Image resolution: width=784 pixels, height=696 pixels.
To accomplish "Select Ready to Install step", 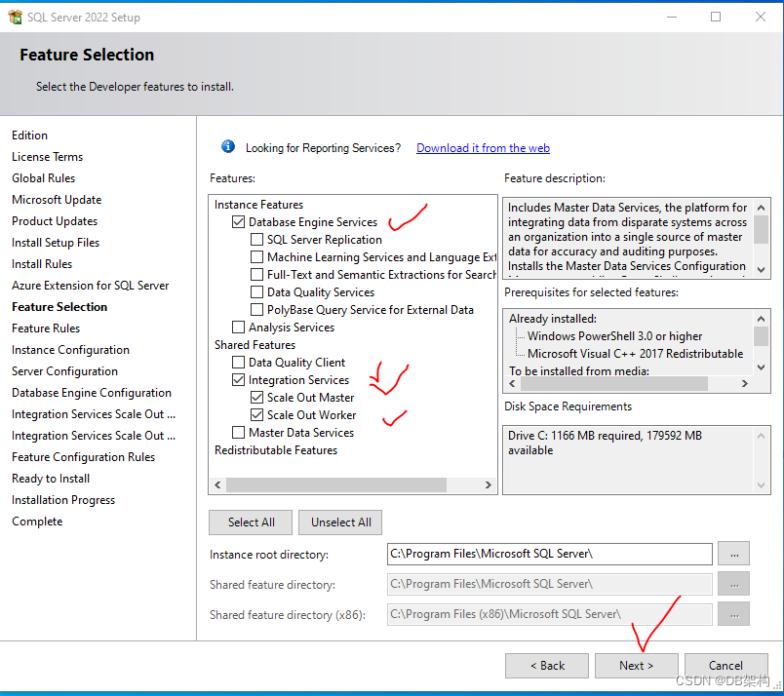I will click(x=51, y=479).
